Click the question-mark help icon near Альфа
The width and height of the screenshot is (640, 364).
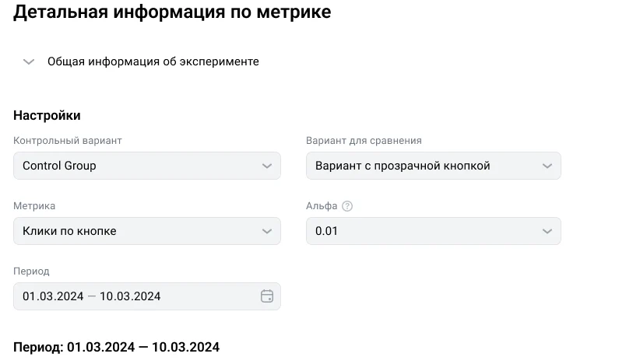[347, 206]
